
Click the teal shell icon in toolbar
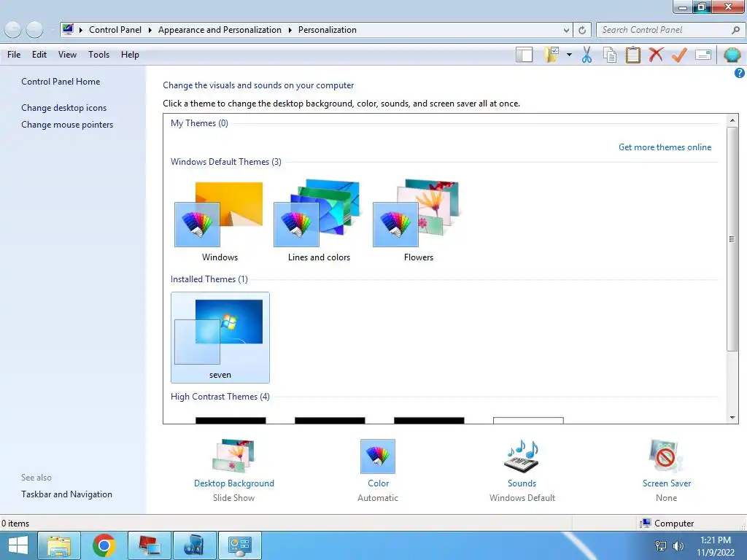click(732, 55)
